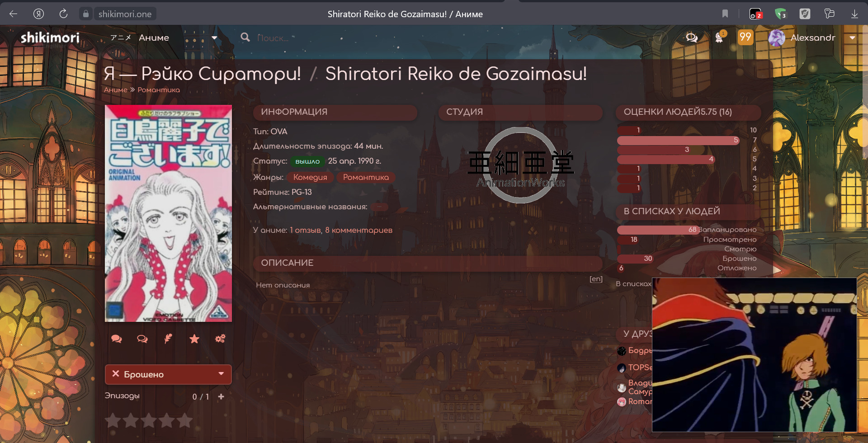Screen dimensions: 868x443
Task: Open the 8 комментариев link
Action: click(359, 230)
